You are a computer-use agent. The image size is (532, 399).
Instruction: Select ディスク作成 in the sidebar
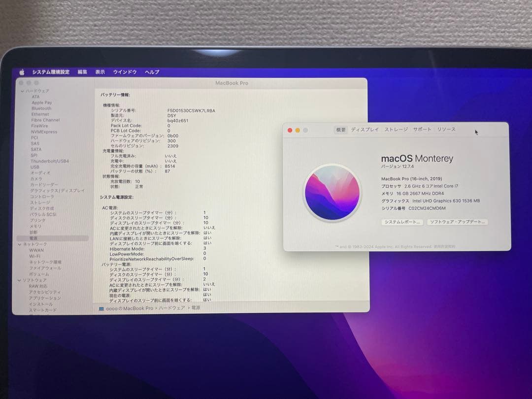(x=42, y=208)
